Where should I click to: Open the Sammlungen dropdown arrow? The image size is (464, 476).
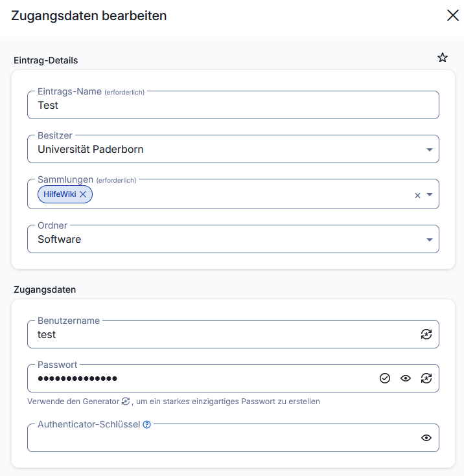429,194
